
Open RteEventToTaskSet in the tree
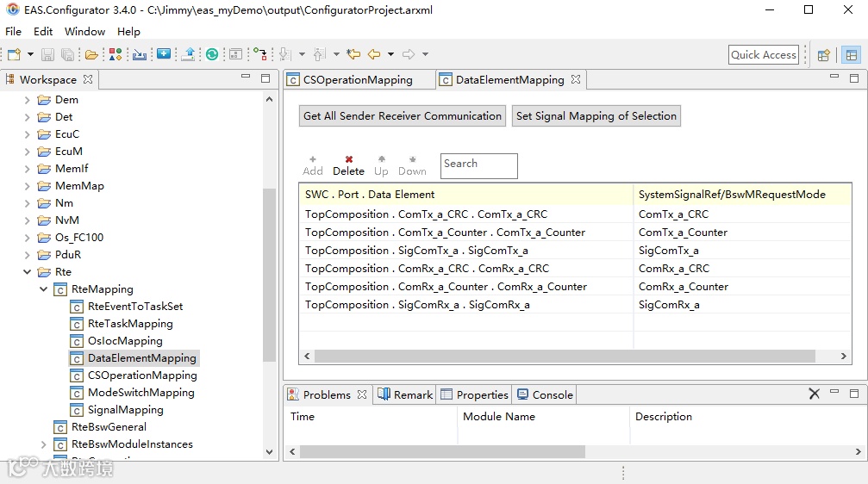coord(135,307)
